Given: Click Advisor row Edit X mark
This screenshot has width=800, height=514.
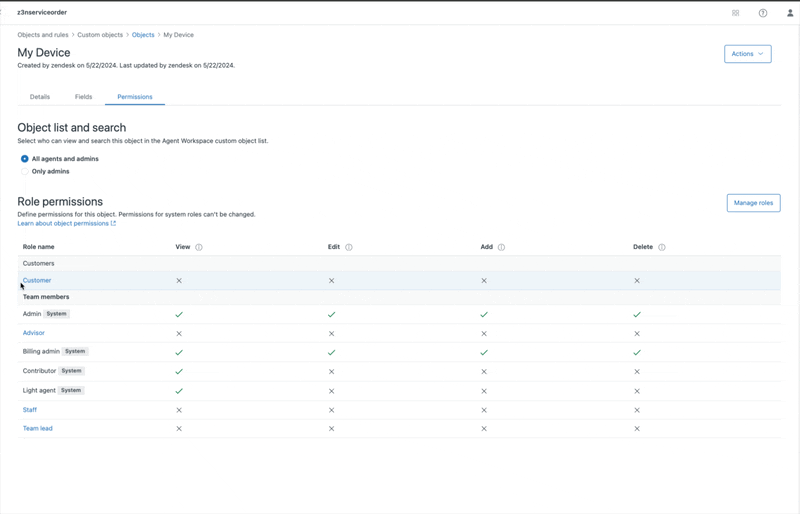Looking at the screenshot, I should point(332,334).
